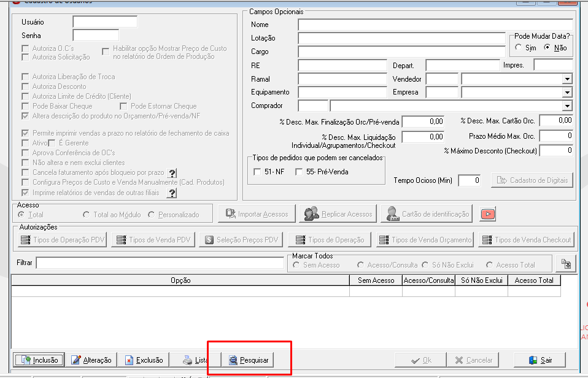588x378 pixels.
Task: Toggle Aprova Conferência de OC's
Action: point(25,153)
